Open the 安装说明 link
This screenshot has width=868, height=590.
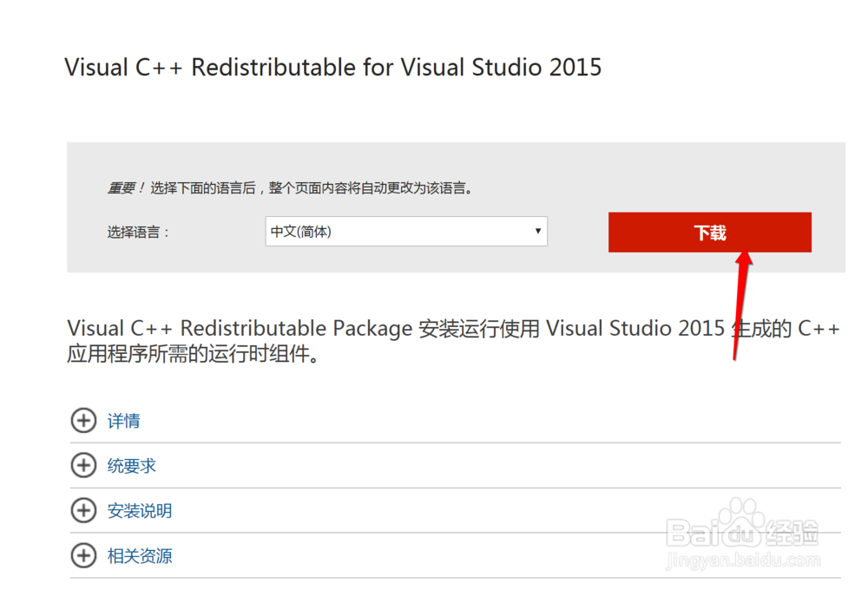(140, 510)
